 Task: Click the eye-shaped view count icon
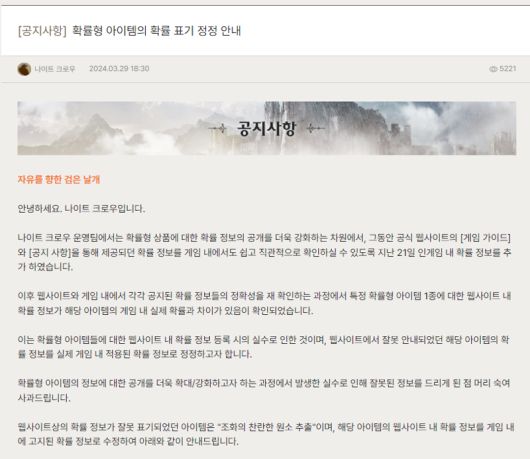493,69
